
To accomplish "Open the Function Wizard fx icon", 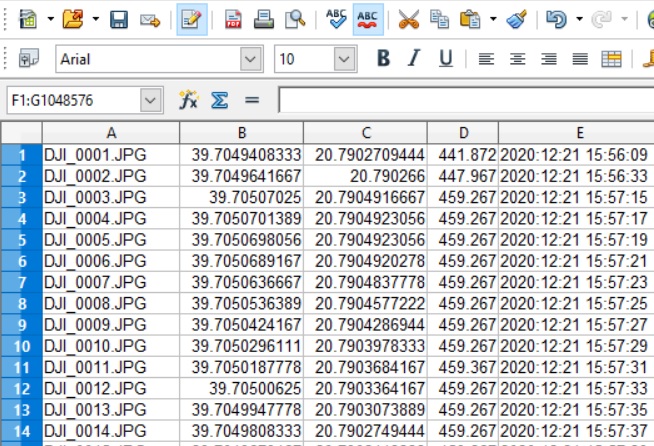I will coord(189,100).
